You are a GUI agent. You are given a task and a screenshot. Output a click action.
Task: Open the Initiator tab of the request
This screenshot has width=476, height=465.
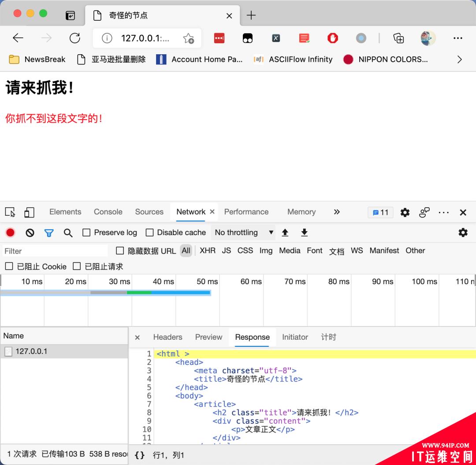click(295, 337)
